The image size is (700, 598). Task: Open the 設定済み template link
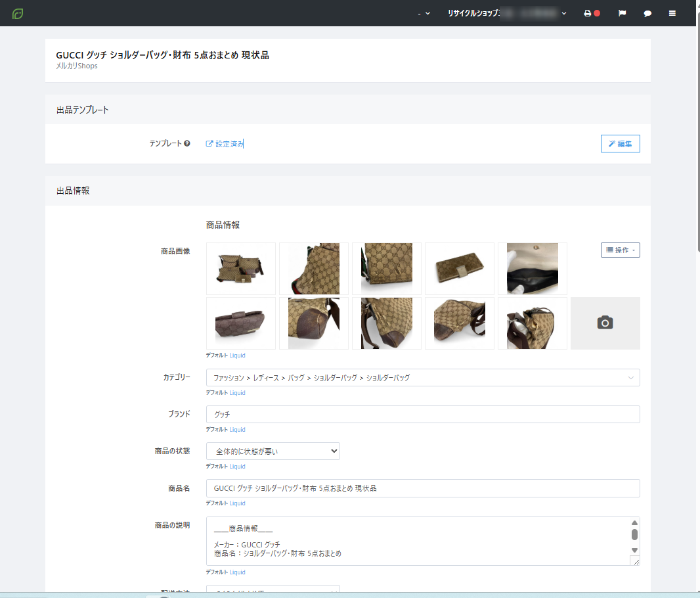pos(225,144)
